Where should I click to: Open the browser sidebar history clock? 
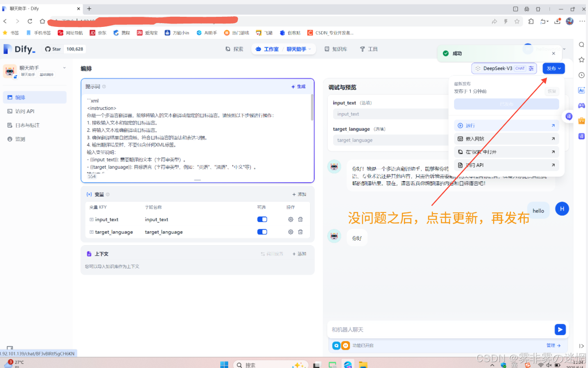click(582, 75)
